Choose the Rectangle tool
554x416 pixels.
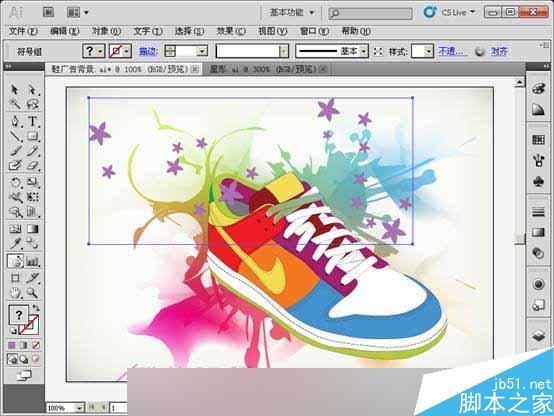click(x=32, y=136)
